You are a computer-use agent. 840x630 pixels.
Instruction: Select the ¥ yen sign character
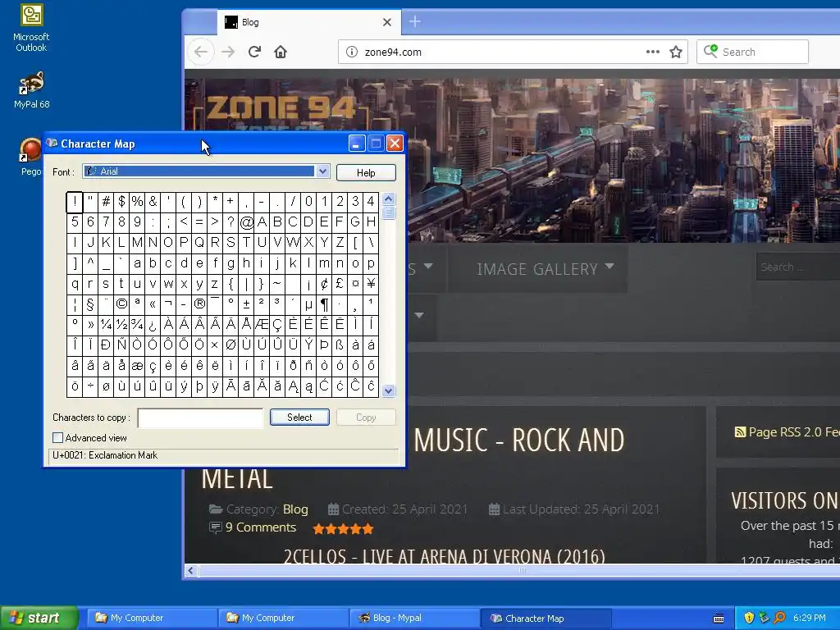[x=371, y=283]
